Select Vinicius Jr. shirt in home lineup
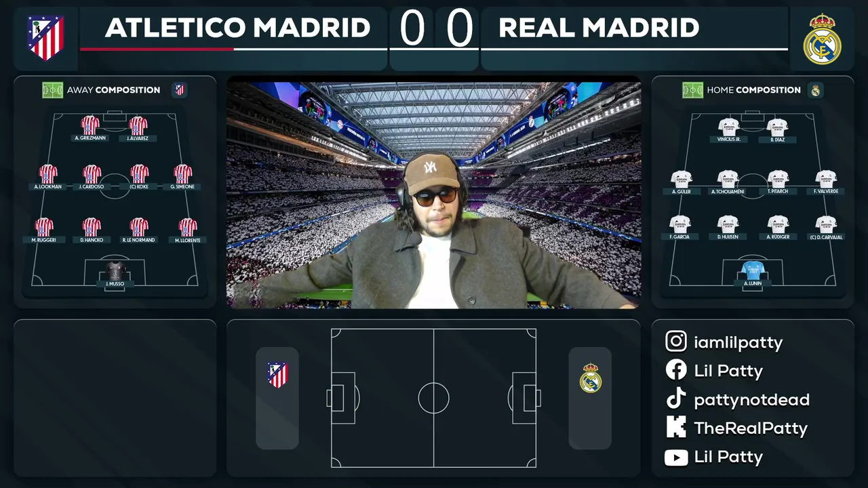The image size is (868, 488). (728, 126)
